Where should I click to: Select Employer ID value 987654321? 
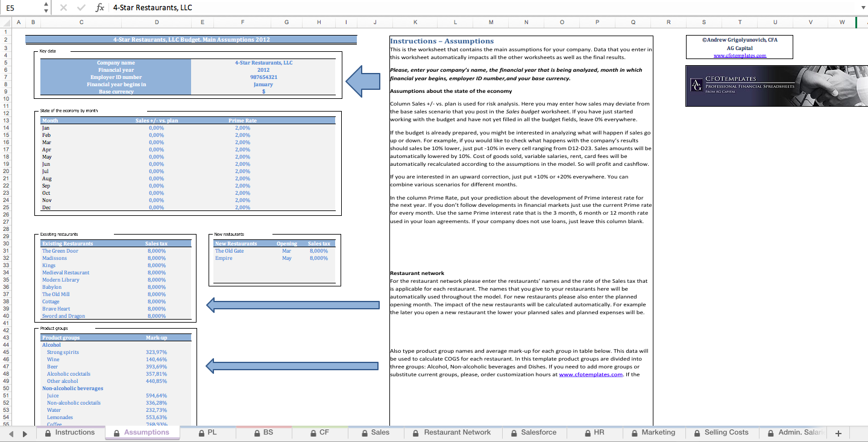click(x=263, y=77)
